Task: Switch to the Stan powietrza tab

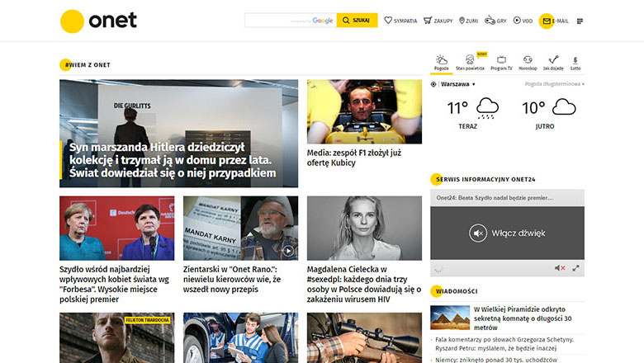Action: coord(470,63)
